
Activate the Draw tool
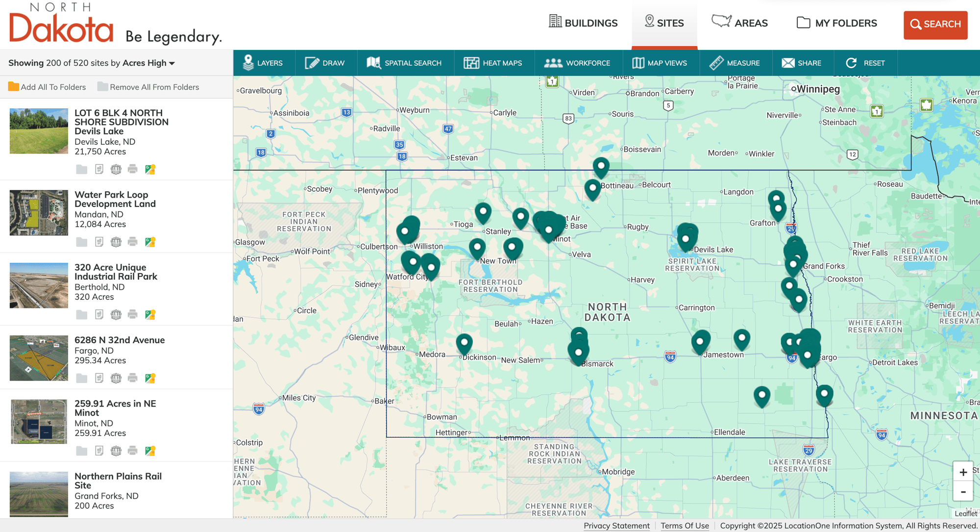(x=325, y=63)
